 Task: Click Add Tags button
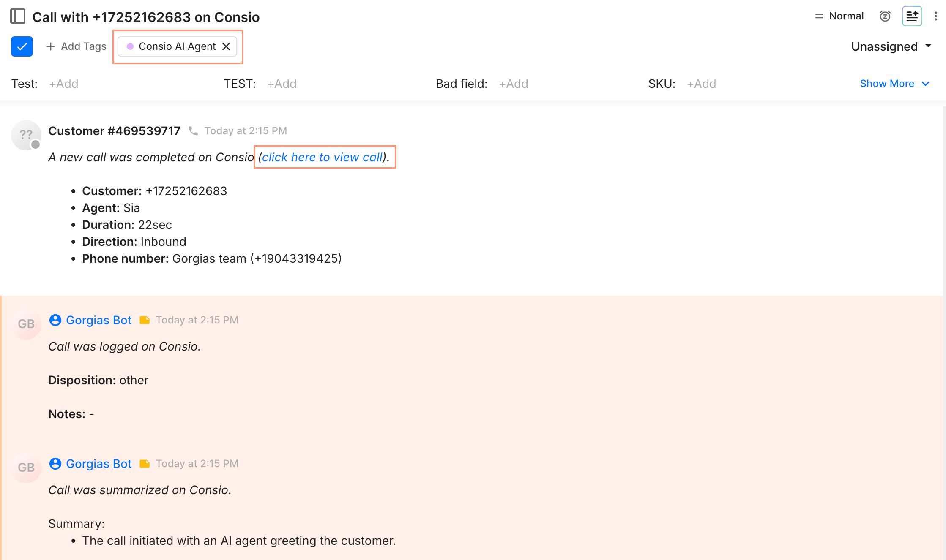pyautogui.click(x=77, y=46)
